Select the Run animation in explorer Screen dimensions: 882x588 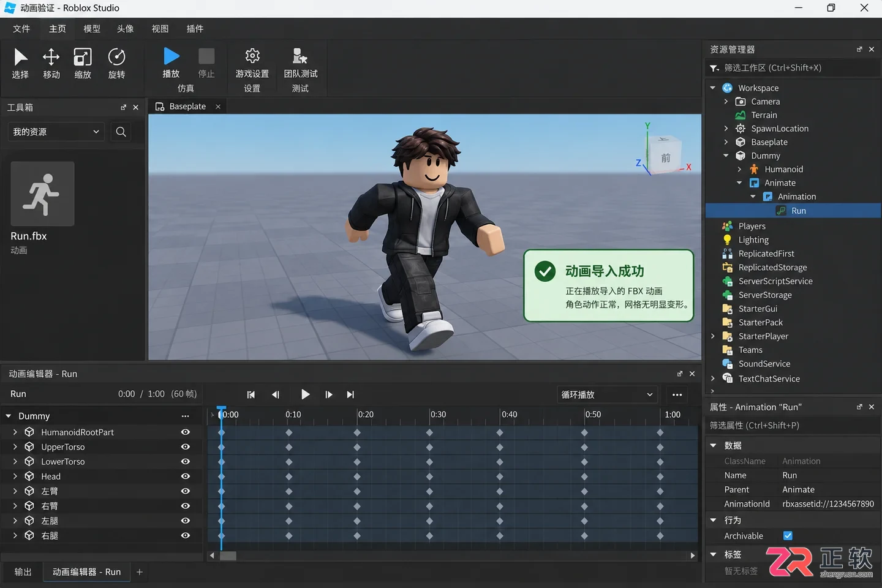(x=793, y=211)
